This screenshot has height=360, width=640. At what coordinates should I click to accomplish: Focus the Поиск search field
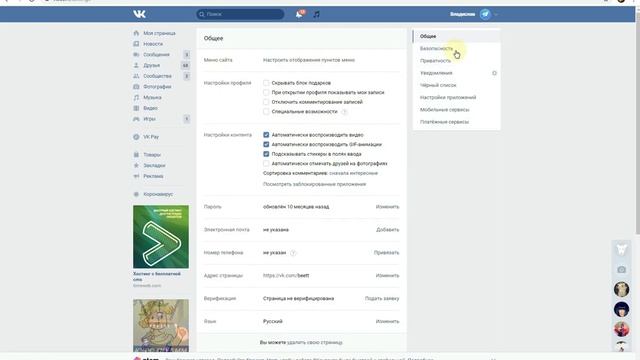pyautogui.click(x=240, y=14)
